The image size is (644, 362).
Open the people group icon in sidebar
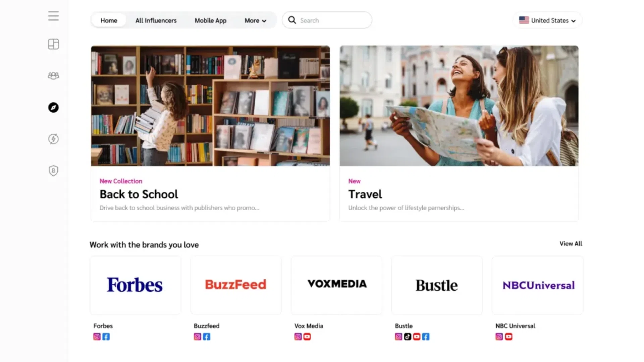(53, 76)
